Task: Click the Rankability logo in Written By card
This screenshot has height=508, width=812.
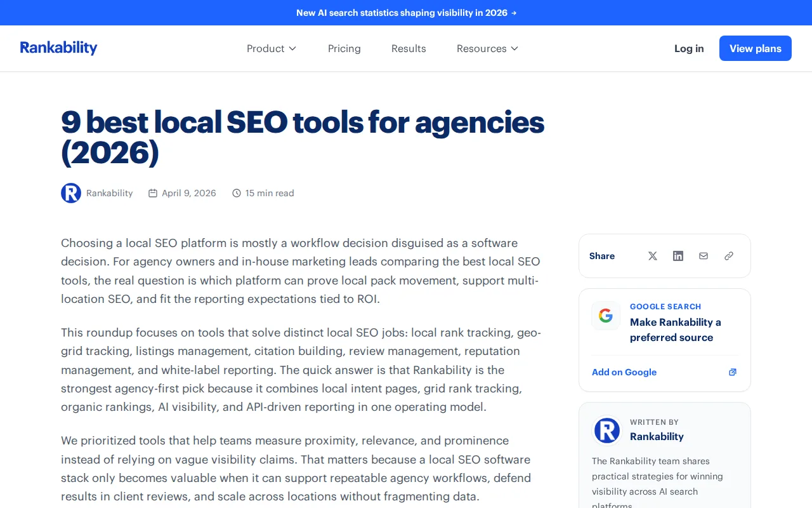Action: point(607,431)
